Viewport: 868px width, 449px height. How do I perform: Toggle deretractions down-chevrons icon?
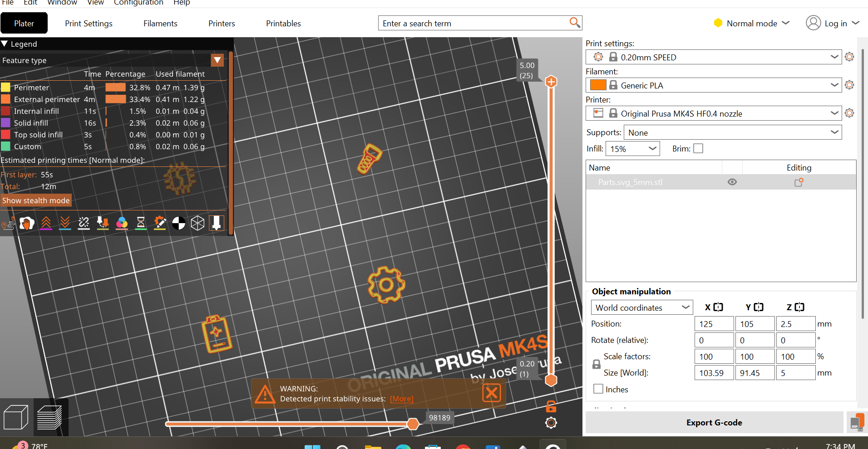click(x=65, y=223)
